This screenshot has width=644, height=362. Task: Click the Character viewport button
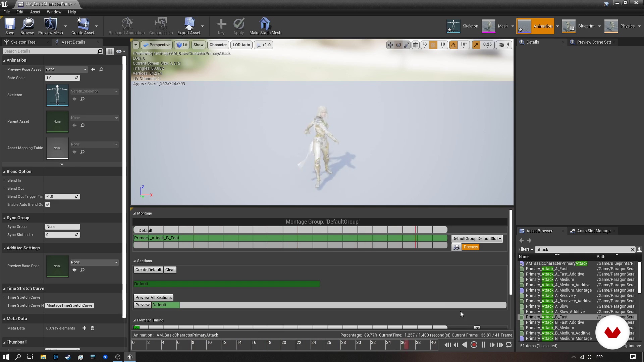(x=218, y=45)
